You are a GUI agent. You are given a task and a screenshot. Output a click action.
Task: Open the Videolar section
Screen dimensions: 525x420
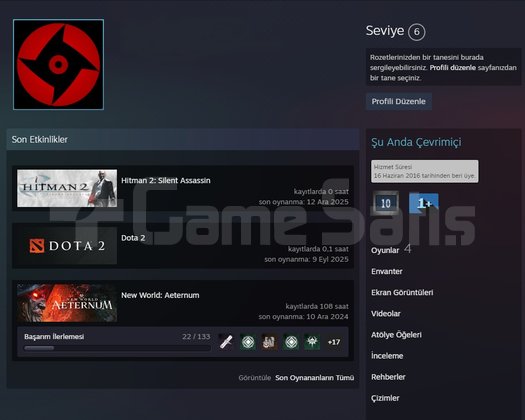[386, 313]
